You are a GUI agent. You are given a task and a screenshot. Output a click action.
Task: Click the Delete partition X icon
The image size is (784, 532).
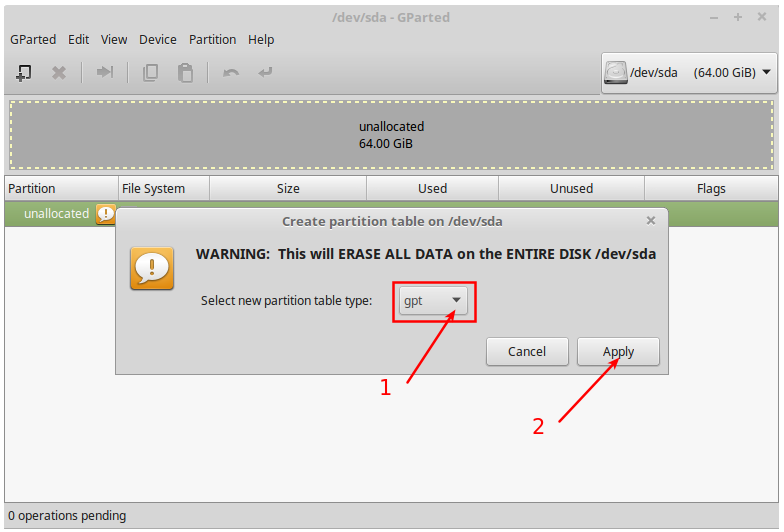point(59,73)
